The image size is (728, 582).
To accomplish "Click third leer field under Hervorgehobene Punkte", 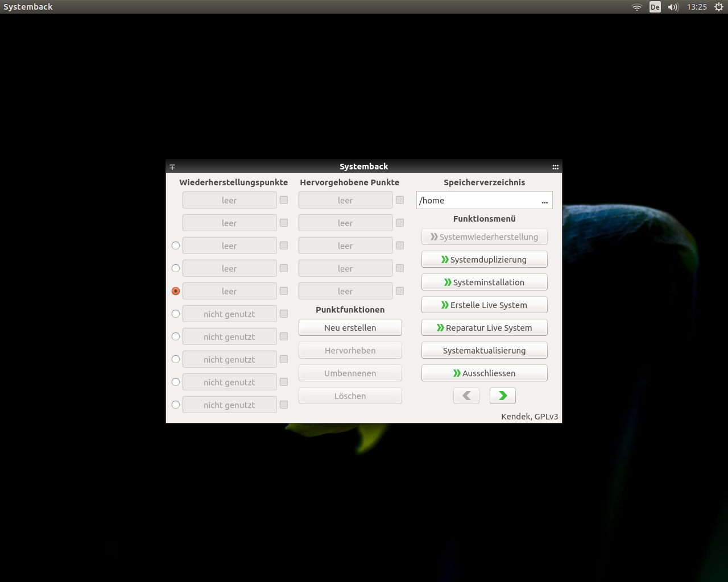I will [346, 246].
